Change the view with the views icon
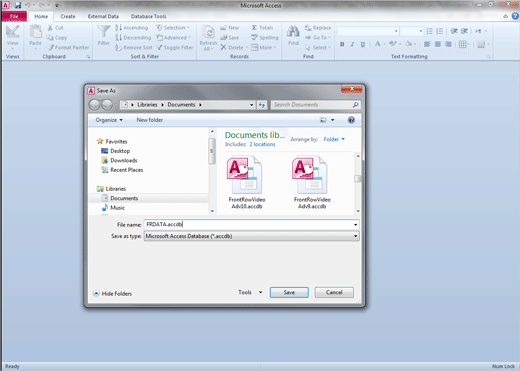 point(323,120)
